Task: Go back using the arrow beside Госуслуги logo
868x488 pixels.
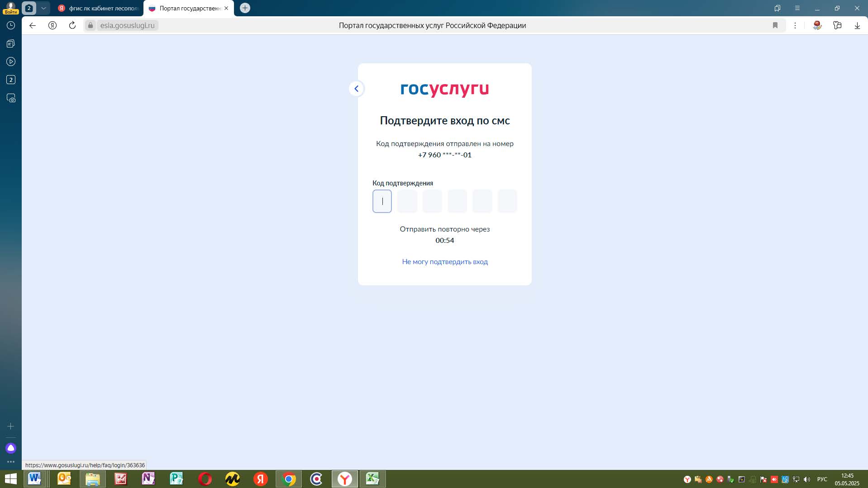Action: click(x=356, y=89)
